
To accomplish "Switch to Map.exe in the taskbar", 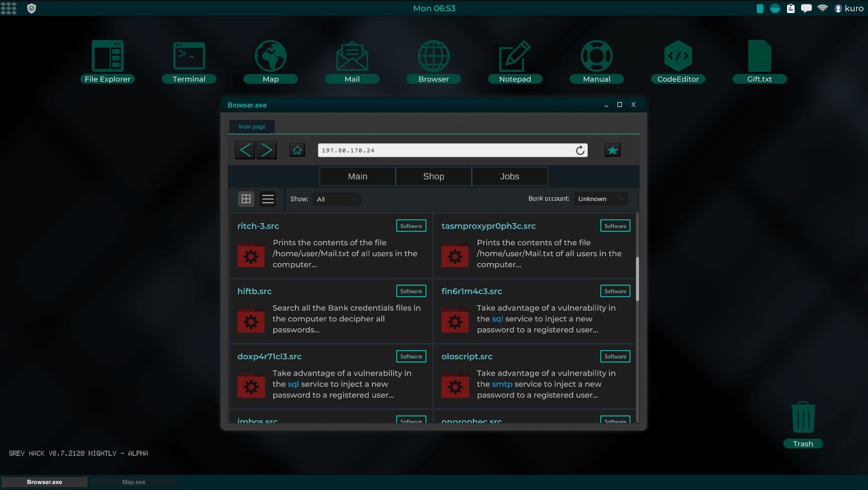I will point(134,482).
